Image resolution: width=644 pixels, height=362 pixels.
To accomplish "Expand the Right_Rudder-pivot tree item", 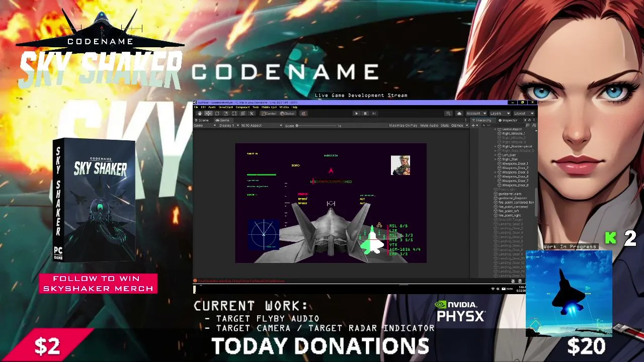I will (x=496, y=147).
